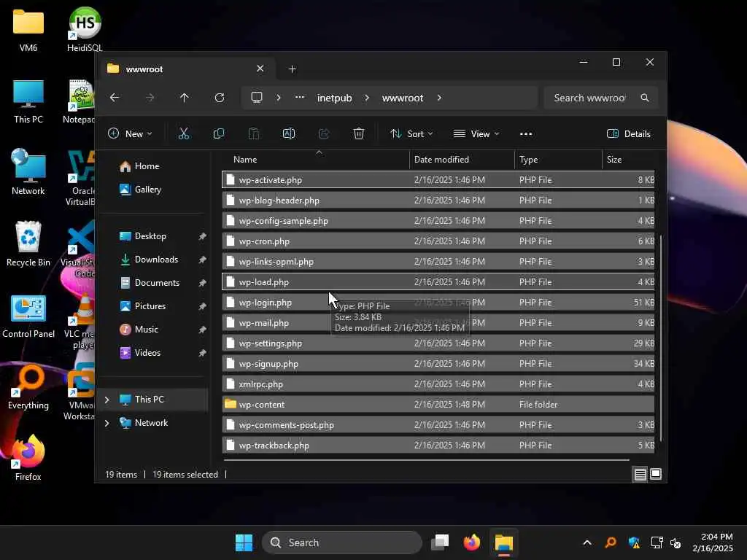Switch to large thumbnails view icon
The height and width of the screenshot is (560, 747).
656,474
